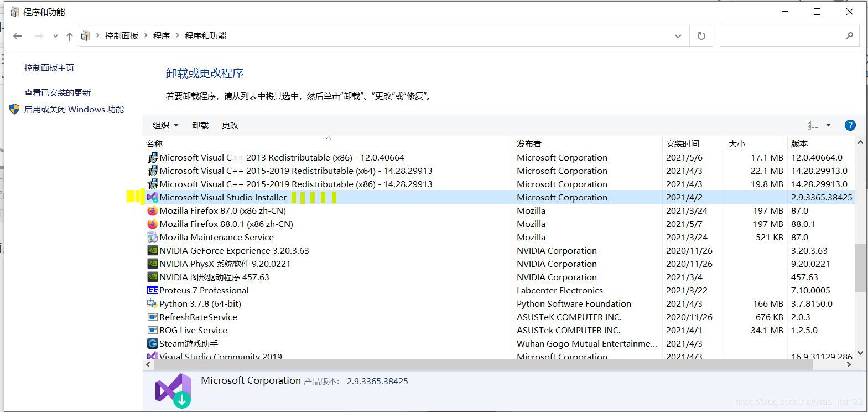Click the ROG Live Service icon

point(153,331)
